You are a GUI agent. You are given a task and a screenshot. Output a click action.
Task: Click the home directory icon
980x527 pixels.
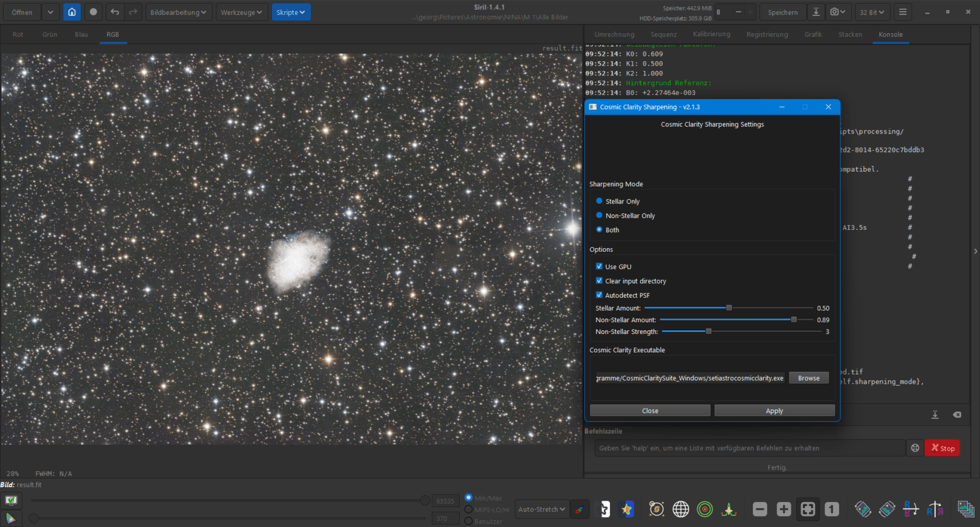point(72,12)
